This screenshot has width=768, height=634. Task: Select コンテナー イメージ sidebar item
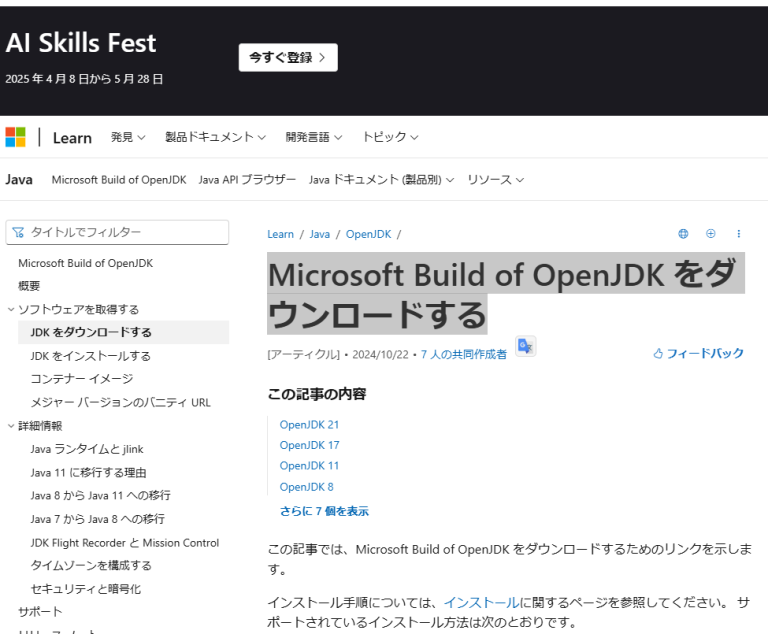(x=82, y=379)
